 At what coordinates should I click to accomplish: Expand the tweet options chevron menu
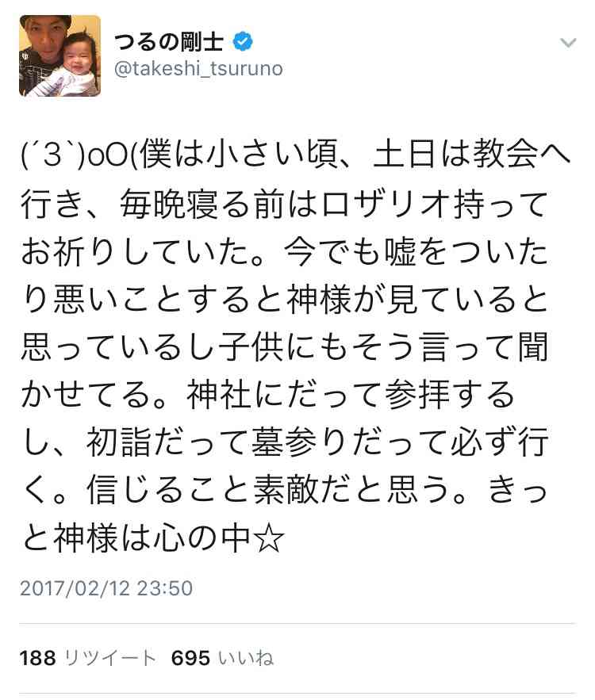point(568,43)
